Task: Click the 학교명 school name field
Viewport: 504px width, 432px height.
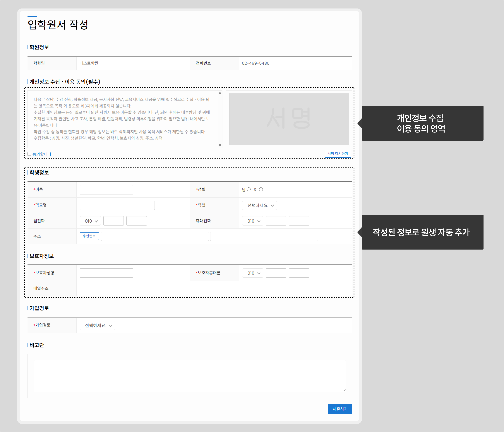Action: pyautogui.click(x=117, y=205)
